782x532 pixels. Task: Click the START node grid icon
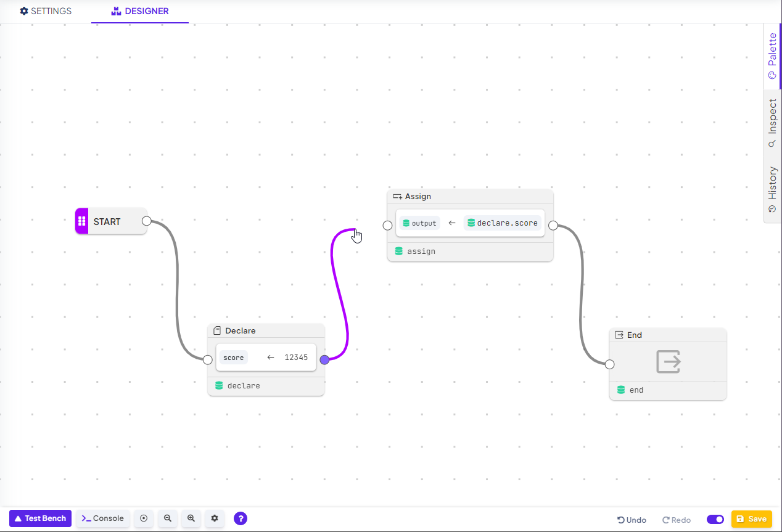81,221
